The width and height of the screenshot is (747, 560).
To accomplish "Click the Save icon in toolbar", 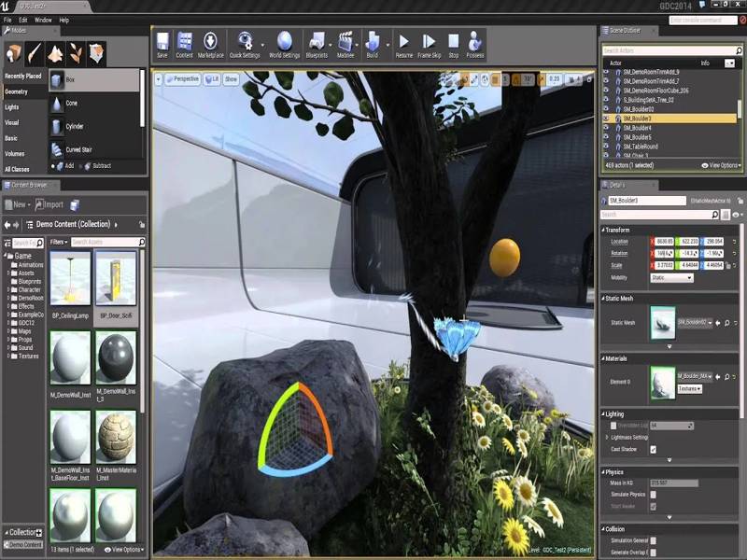I will [162, 43].
